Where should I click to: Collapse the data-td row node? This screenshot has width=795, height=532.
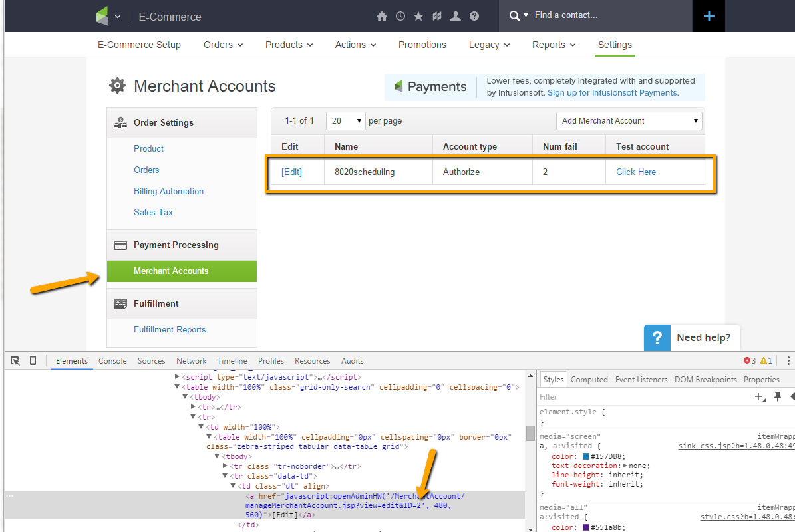[225, 475]
